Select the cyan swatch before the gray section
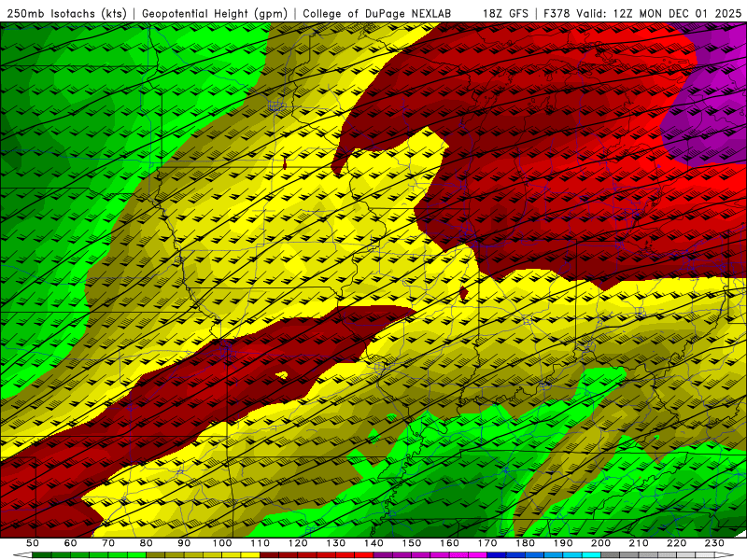Image resolution: width=747 pixels, height=560 pixels. tap(591, 555)
